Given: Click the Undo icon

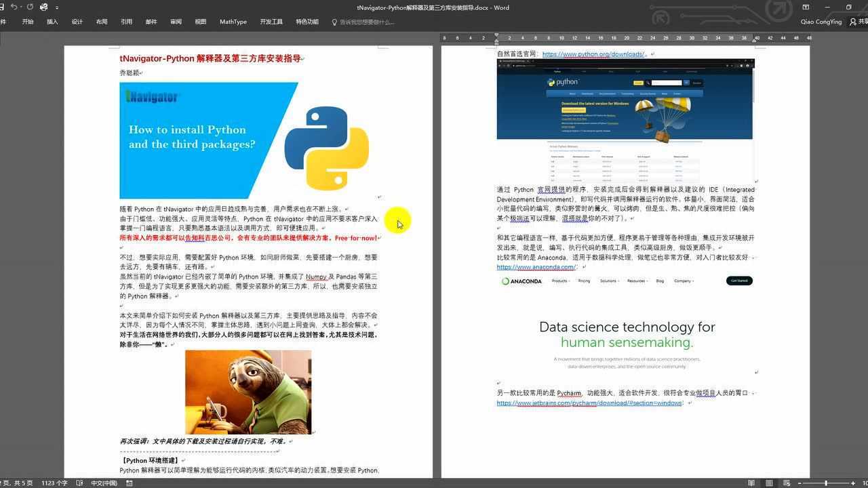Looking at the screenshot, I should click(15, 7).
